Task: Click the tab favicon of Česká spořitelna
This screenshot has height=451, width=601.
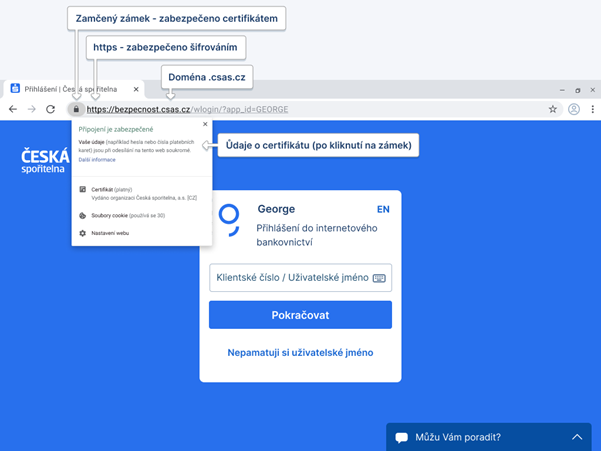Action: 15,89
